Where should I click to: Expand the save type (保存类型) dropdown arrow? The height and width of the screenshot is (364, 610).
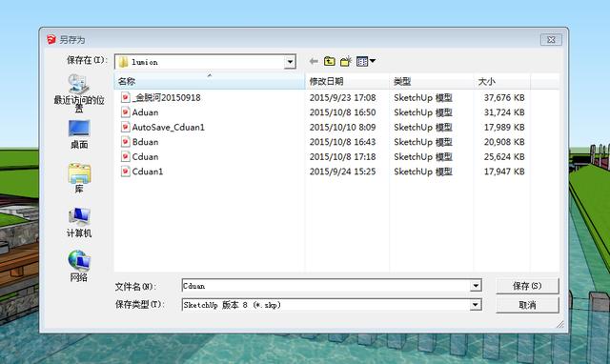pyautogui.click(x=476, y=305)
